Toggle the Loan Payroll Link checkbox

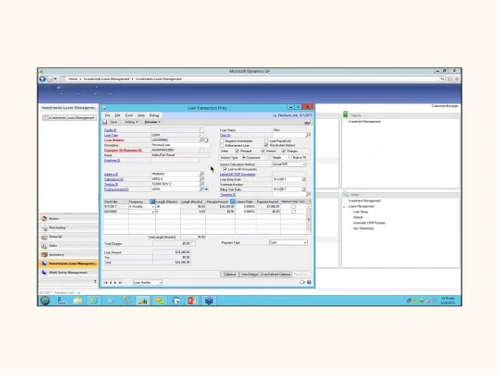tap(266, 141)
